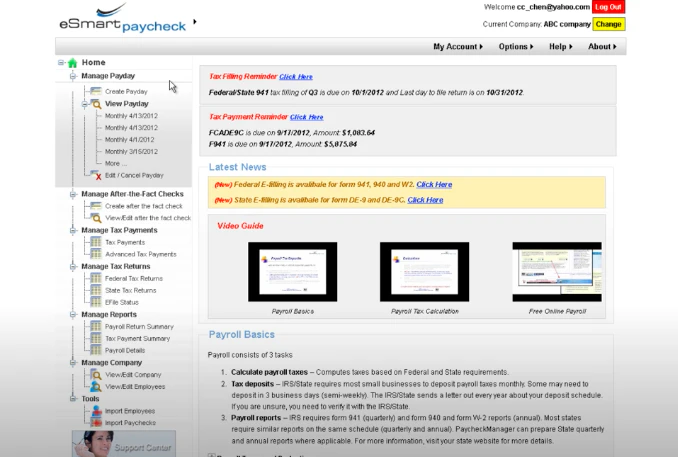Select the Monthly 4/1/2012 payday entry

(129, 140)
